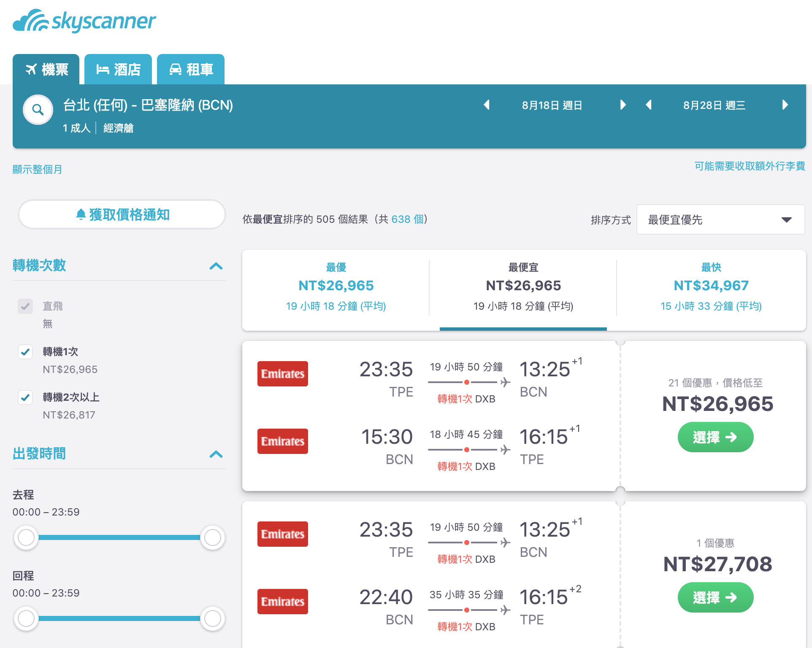The height and width of the screenshot is (648, 812).
Task: Click the 8月18日 週日 departure date
Action: click(x=552, y=105)
